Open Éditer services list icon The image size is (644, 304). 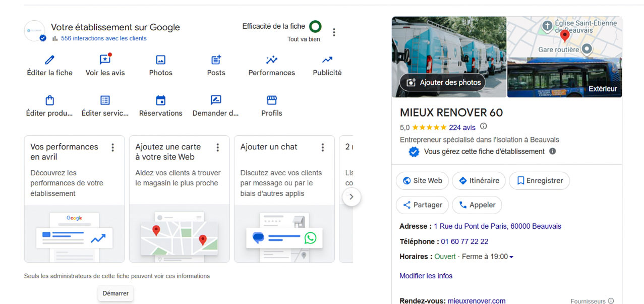[x=105, y=100]
